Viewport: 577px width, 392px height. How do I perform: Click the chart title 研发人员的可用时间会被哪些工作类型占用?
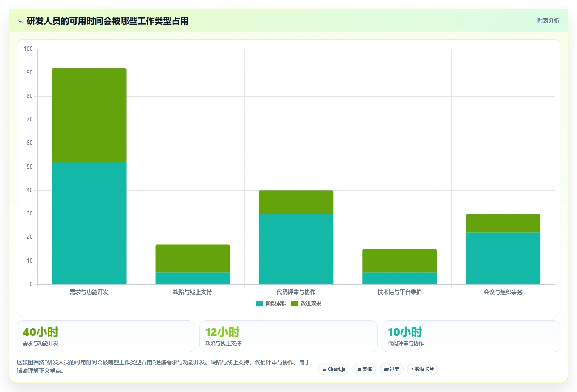(107, 21)
